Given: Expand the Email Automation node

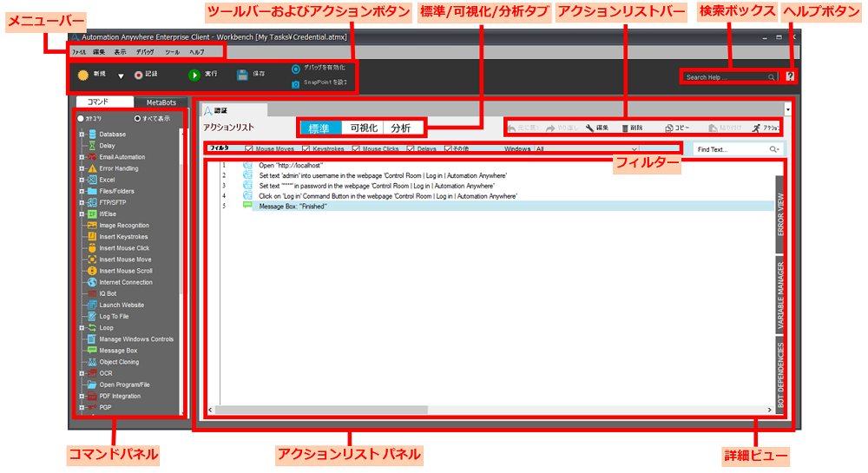Looking at the screenshot, I should tap(82, 157).
